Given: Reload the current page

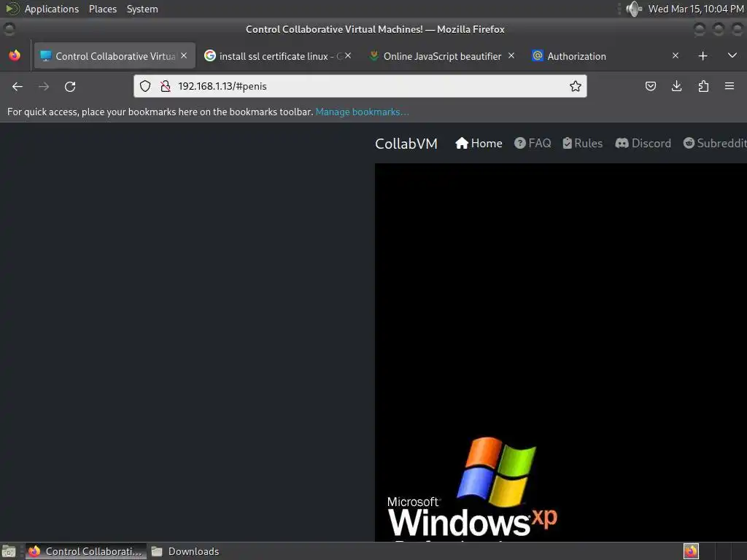Looking at the screenshot, I should [x=70, y=86].
